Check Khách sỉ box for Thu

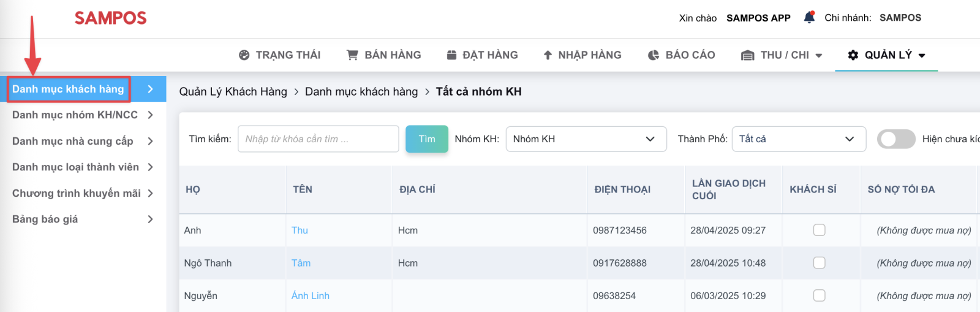tap(819, 230)
